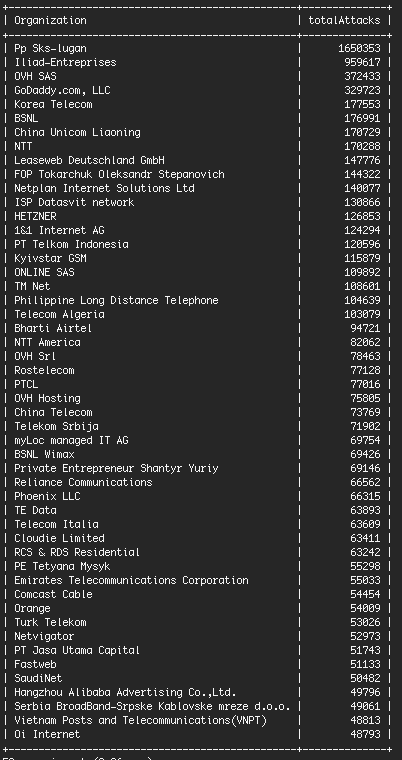The image size is (402, 760).
Task: Click PT Jasa Utama Capital
Action: [x=78, y=650]
